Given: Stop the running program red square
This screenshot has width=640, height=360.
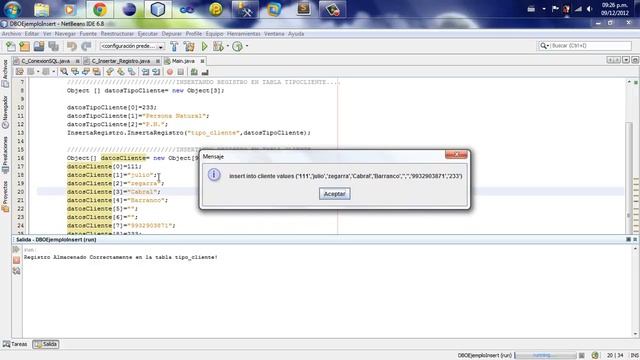Looking at the screenshot, I should [x=16, y=260].
